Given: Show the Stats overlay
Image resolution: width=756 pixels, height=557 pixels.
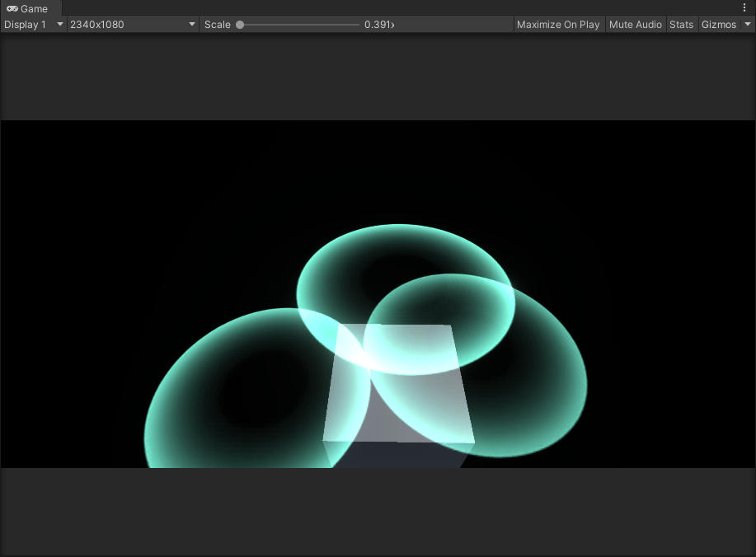Looking at the screenshot, I should point(681,25).
